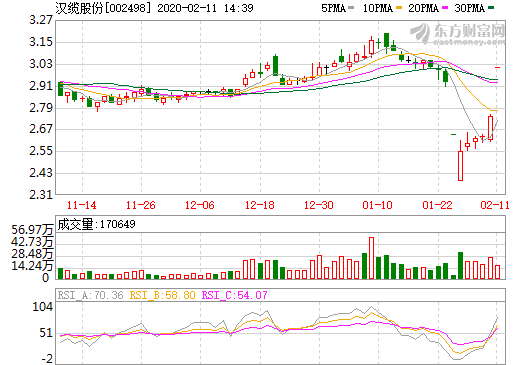Click the stock title 汉缆股份[002498]
The height and width of the screenshot is (365, 520).
[x=103, y=8]
